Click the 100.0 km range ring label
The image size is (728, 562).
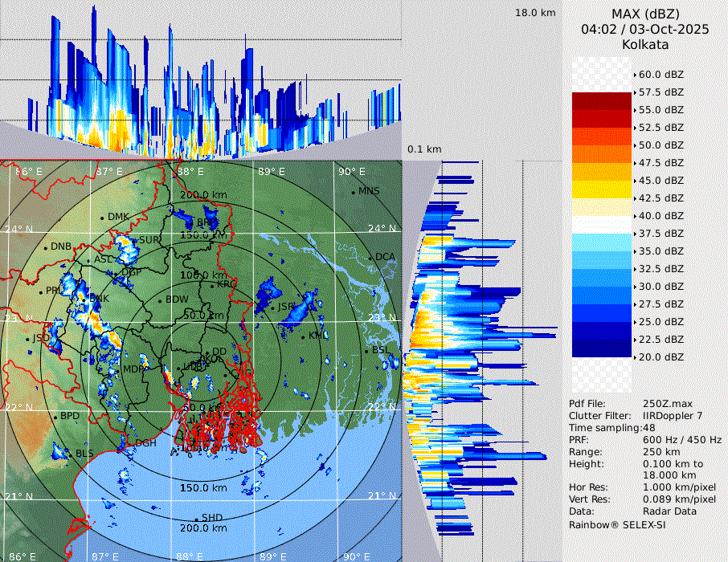click(202, 275)
